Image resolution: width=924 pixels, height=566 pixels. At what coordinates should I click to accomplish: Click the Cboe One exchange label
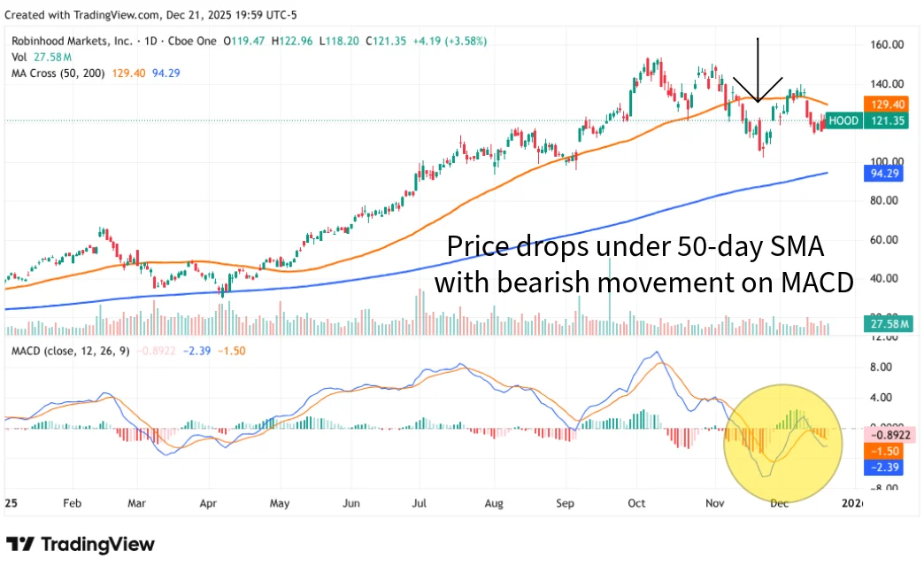pos(190,41)
